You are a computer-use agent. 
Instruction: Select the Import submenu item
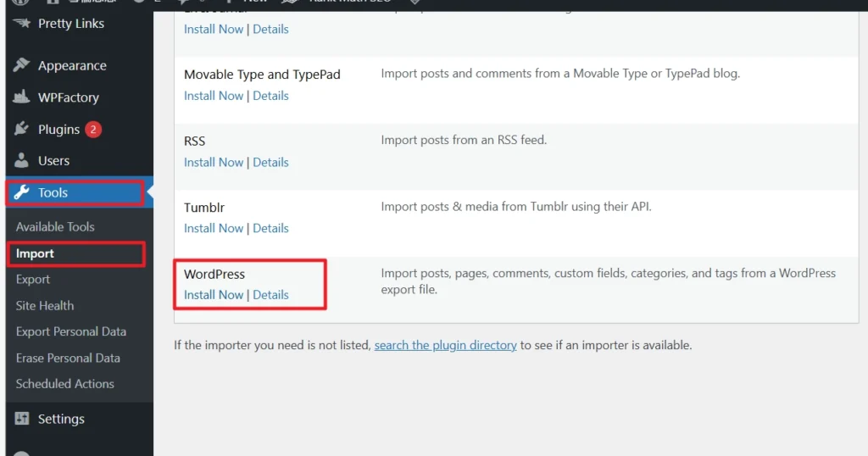point(35,253)
